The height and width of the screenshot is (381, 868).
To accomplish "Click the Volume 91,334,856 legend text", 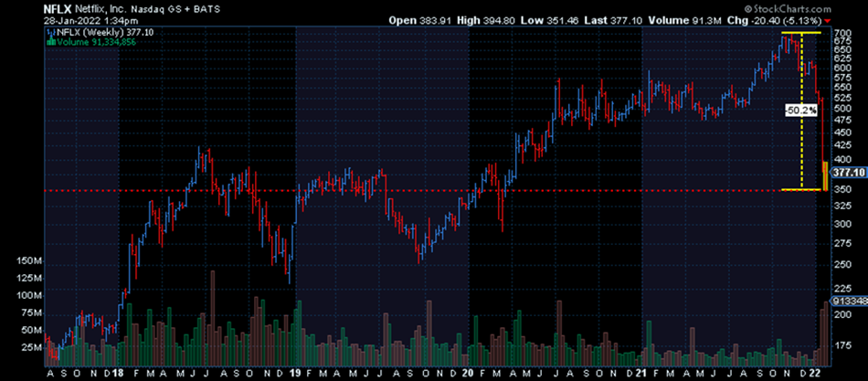I will pos(99,40).
